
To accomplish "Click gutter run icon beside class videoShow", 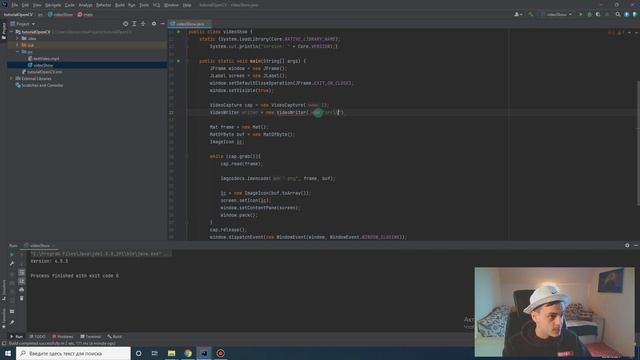I will tap(178, 31).
